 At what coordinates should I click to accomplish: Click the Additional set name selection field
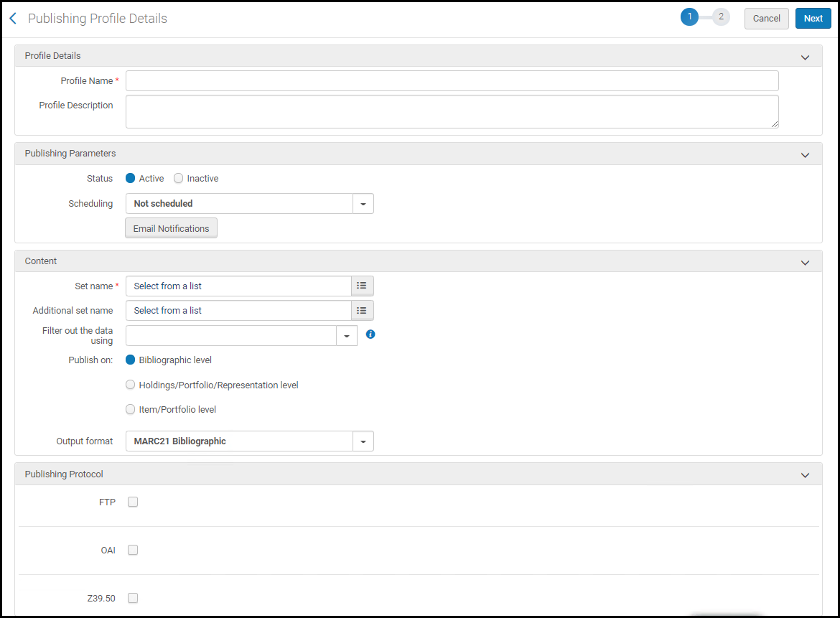(x=238, y=311)
